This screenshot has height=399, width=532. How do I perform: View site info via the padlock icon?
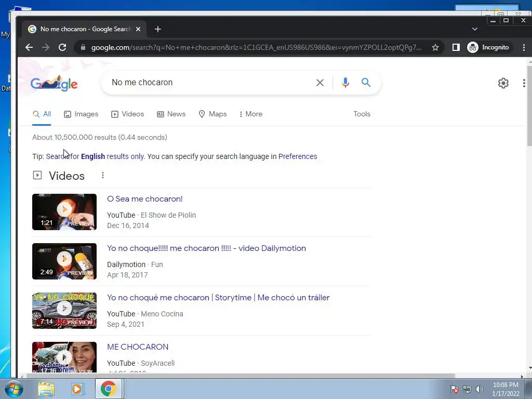[x=83, y=47]
